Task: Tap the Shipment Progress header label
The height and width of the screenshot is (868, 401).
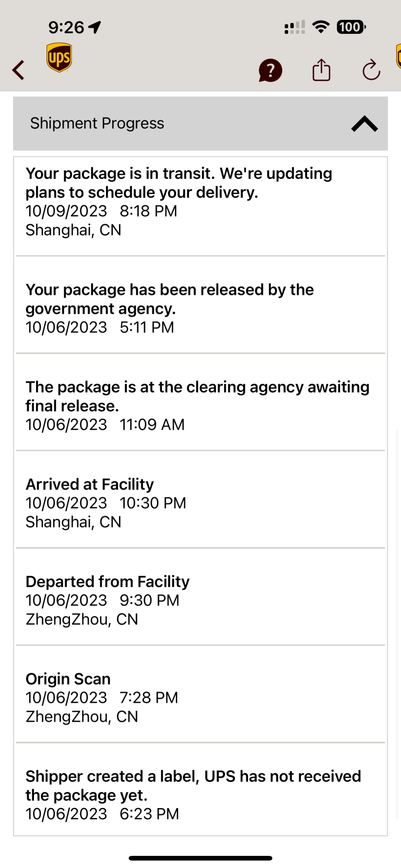Action: click(x=97, y=123)
